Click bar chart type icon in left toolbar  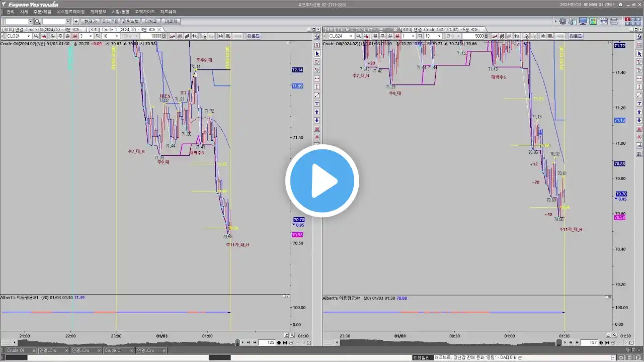click(187, 36)
